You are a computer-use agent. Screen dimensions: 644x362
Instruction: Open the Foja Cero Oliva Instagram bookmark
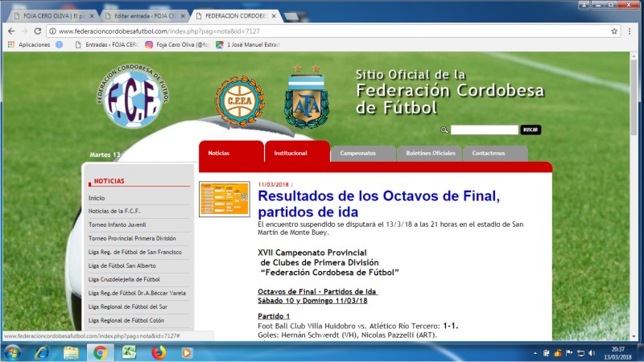click(177, 45)
